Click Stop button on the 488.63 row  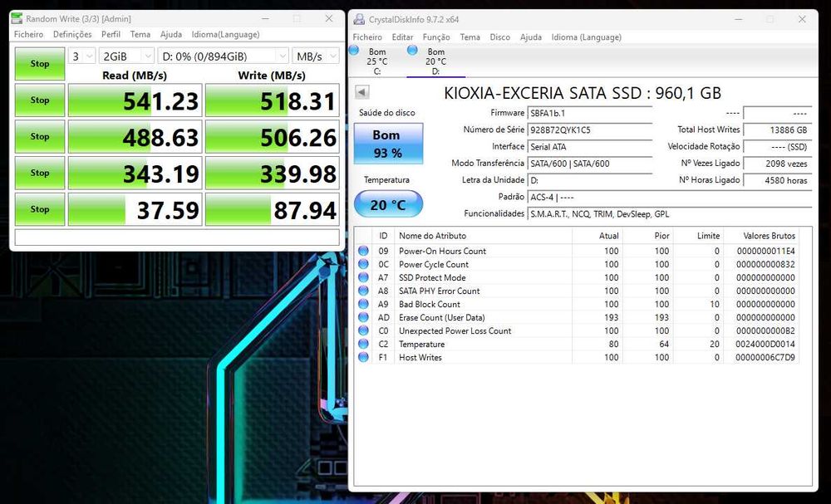40,137
